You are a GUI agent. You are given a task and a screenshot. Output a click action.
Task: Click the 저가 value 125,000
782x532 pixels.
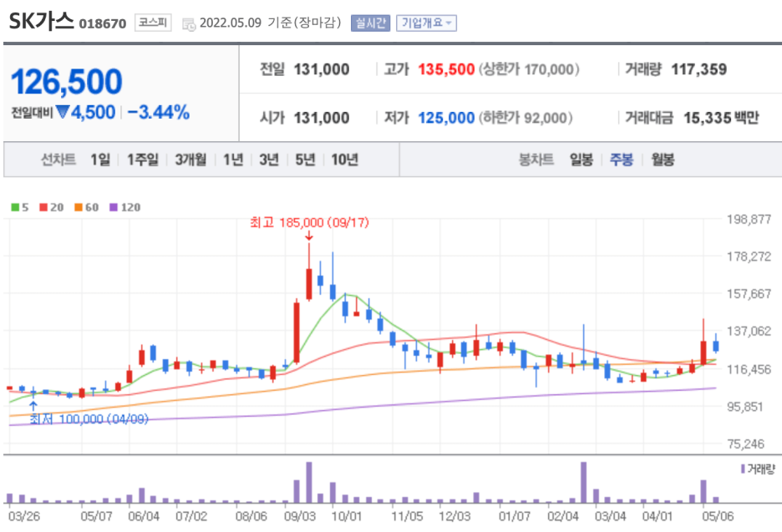(446, 118)
